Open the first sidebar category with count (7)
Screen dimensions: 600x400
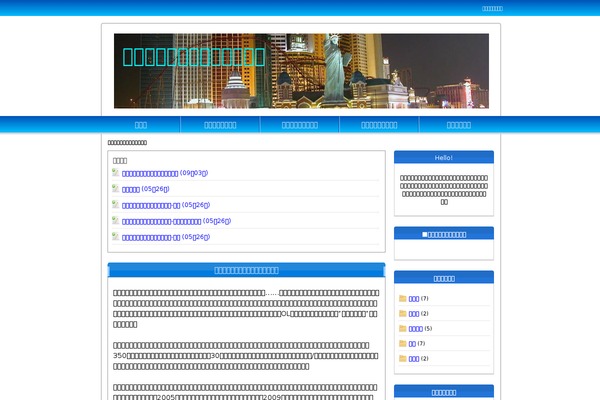click(x=414, y=299)
